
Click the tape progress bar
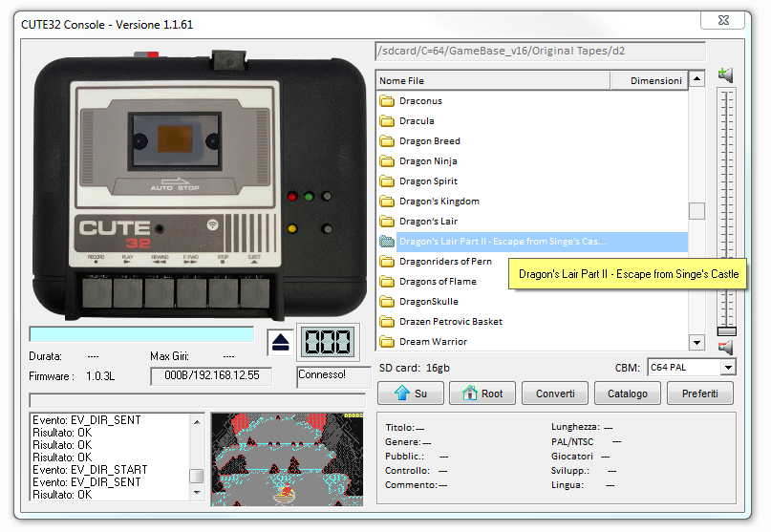[x=141, y=334]
